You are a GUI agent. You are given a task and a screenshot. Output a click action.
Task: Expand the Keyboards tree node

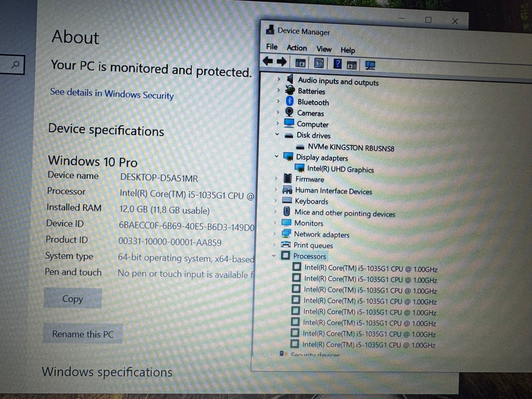tap(275, 200)
